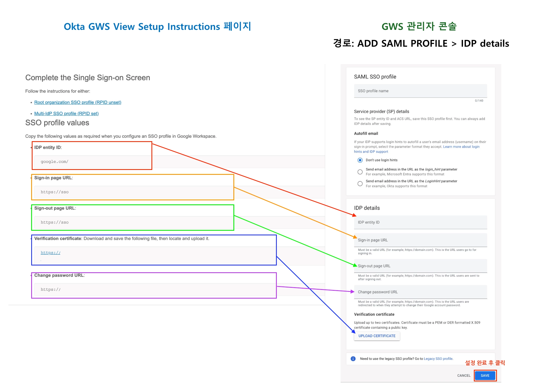Choose the login_hint parameter radio option
This screenshot has width=552, height=392.
click(x=360, y=172)
